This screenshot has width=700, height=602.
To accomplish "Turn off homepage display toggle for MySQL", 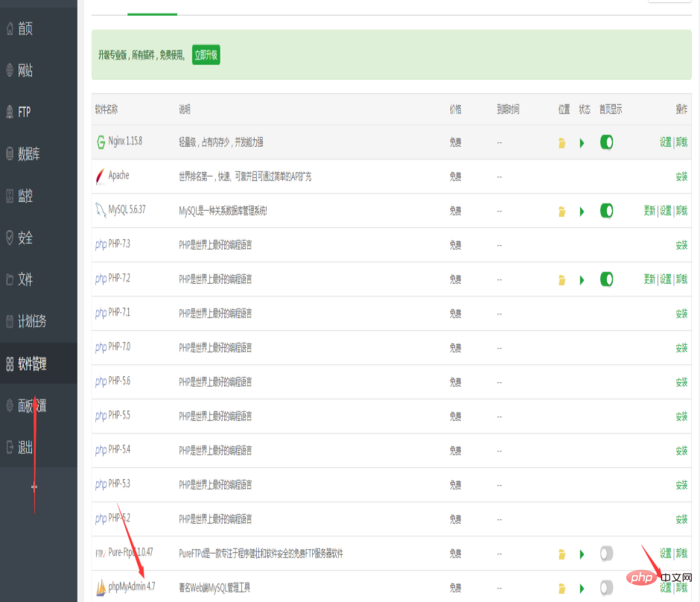I will pyautogui.click(x=606, y=211).
